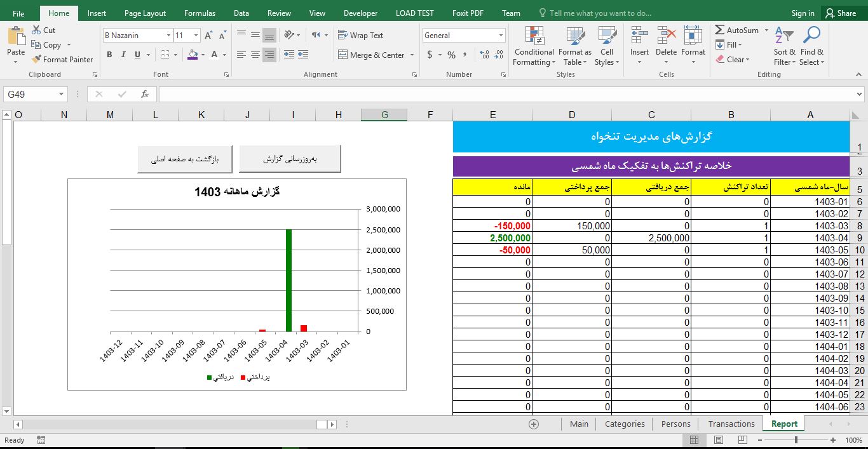Click the Format Painter icon

pos(36,59)
